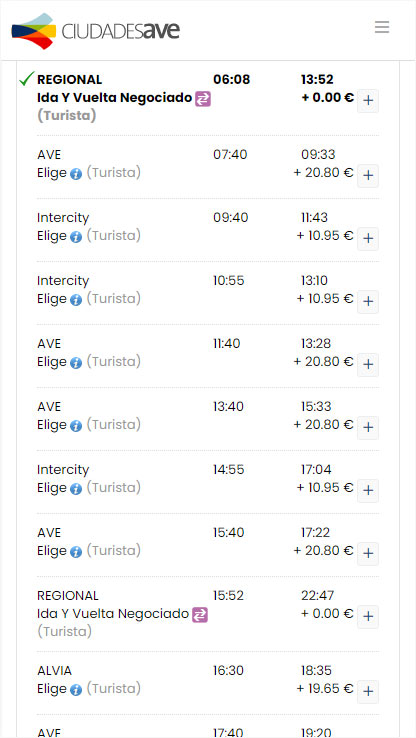
Task: Click info icon for 14:55 Intercity fare
Action: point(76,489)
